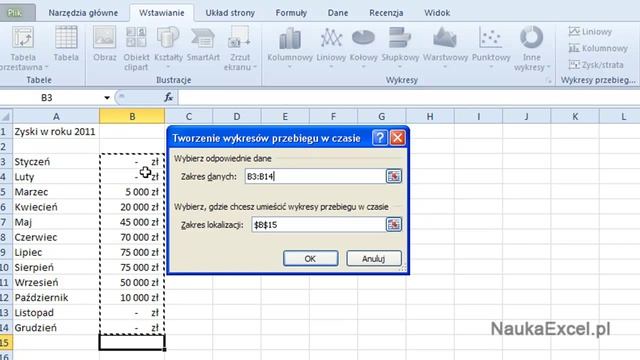Screen dimensions: 640x360
Task: Click the fx insert function icon
Action: 168,97
